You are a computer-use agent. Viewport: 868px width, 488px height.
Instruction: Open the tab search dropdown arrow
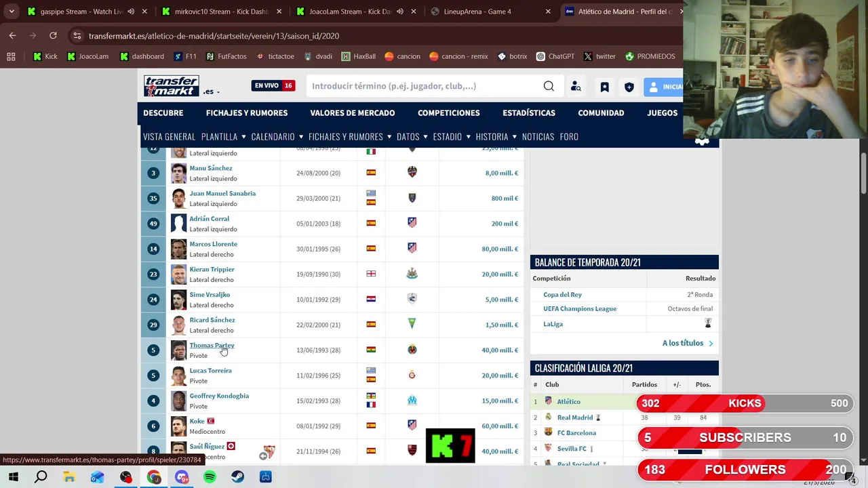coord(12,12)
